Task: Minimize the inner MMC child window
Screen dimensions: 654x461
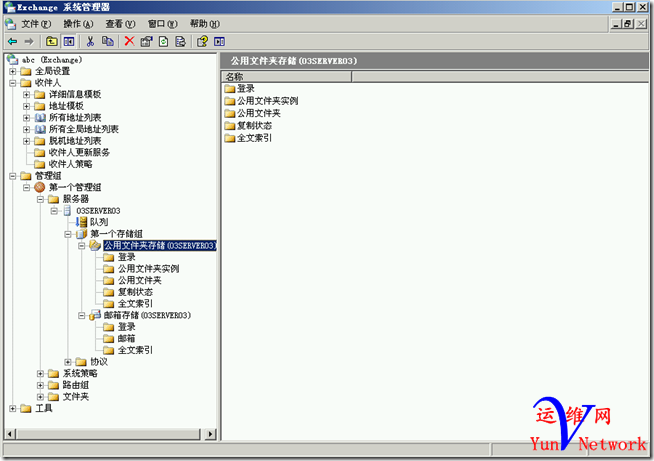Action: click(616, 24)
